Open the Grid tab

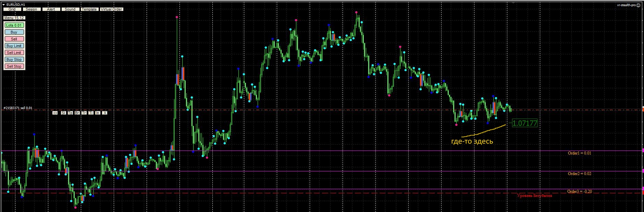point(12,9)
